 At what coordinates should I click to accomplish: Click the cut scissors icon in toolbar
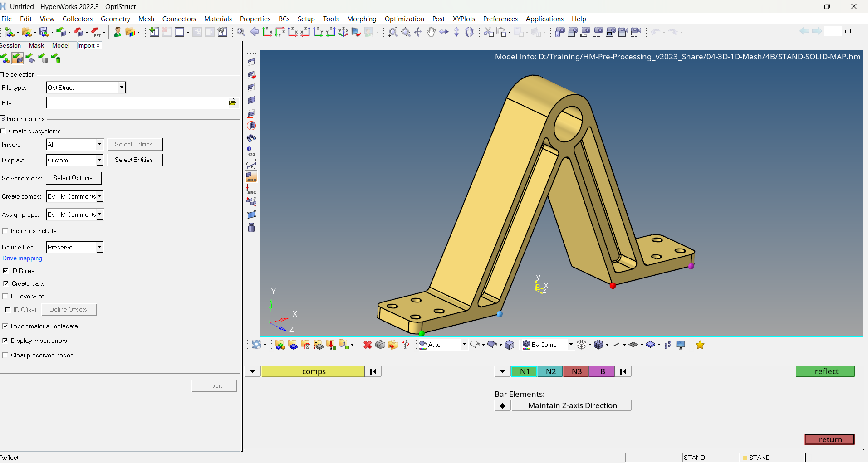488,32
